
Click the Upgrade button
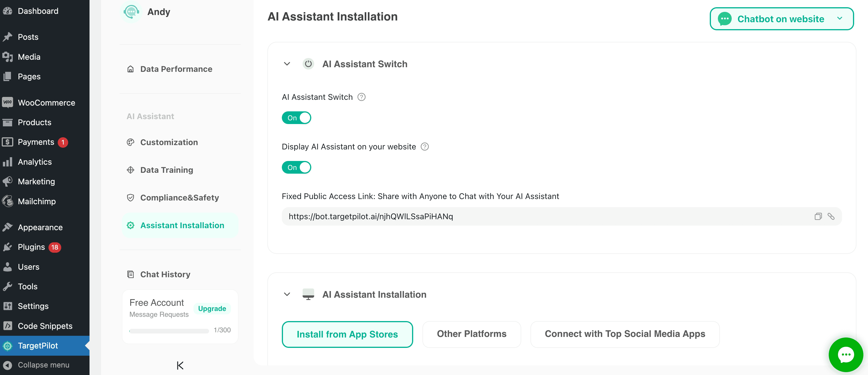tap(212, 309)
